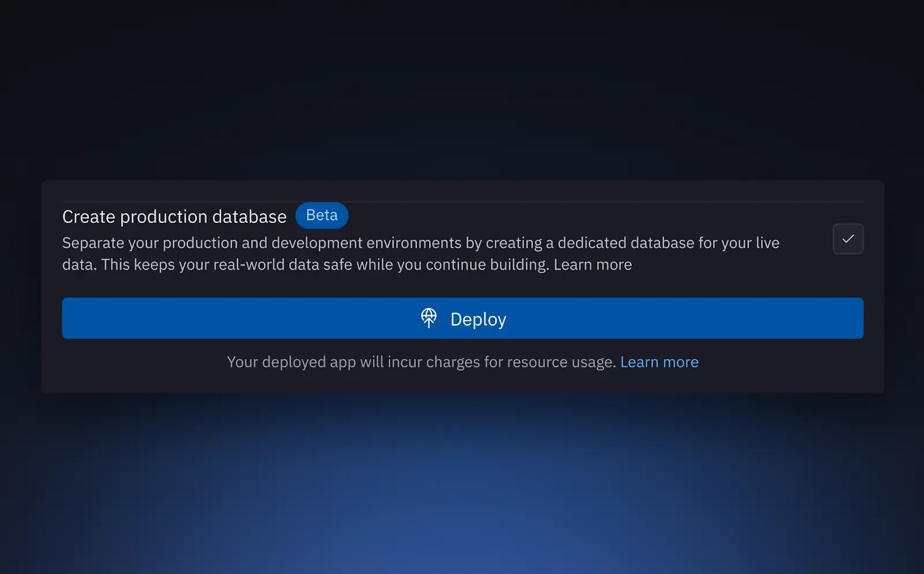Toggle the Create production database checkbox
This screenshot has width=924, height=574.
pos(848,239)
